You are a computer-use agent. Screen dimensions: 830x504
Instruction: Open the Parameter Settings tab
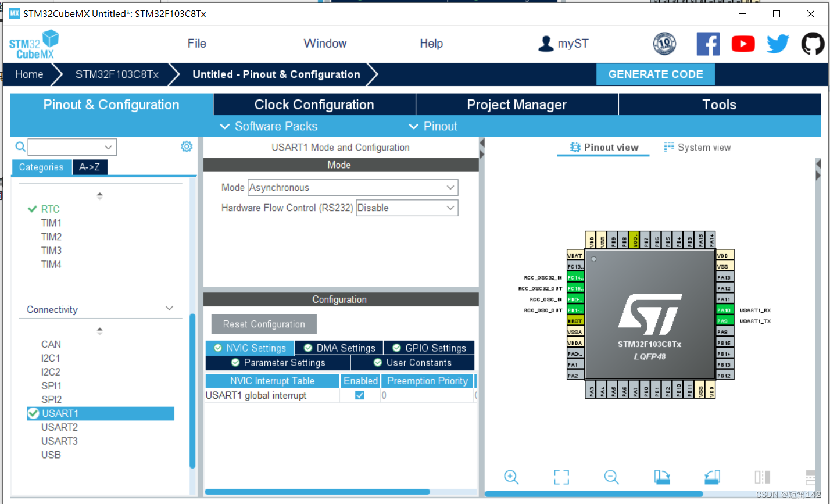pos(278,362)
